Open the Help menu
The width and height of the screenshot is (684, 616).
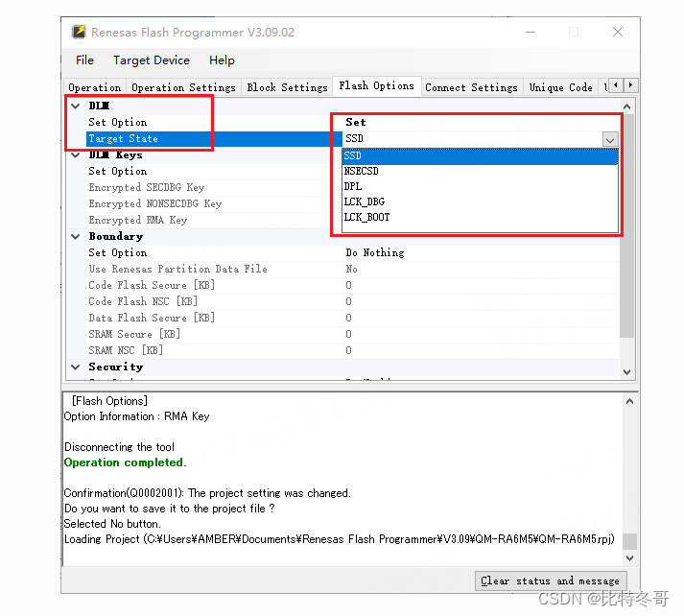222,60
